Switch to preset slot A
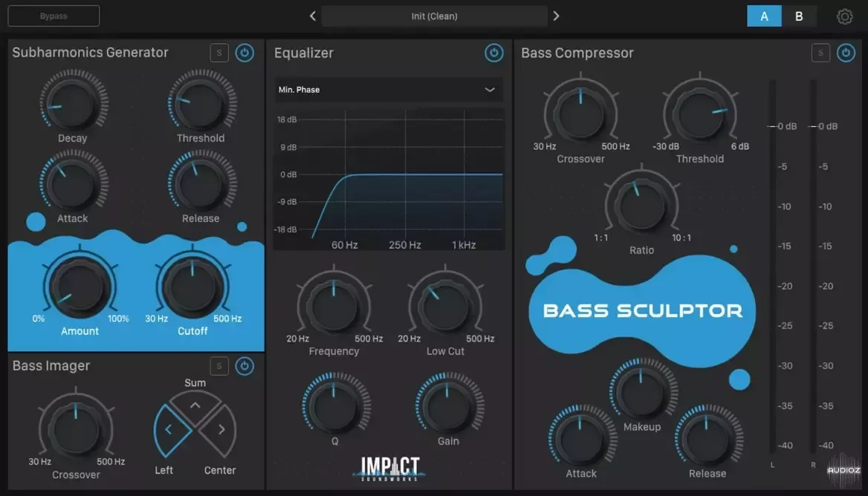The image size is (868, 496). click(x=764, y=16)
